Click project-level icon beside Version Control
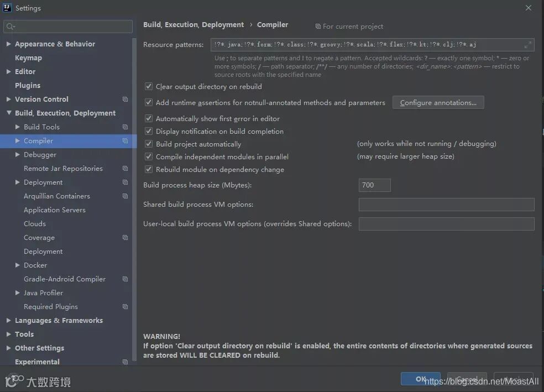Screen dimensions: 544x392 pos(125,99)
